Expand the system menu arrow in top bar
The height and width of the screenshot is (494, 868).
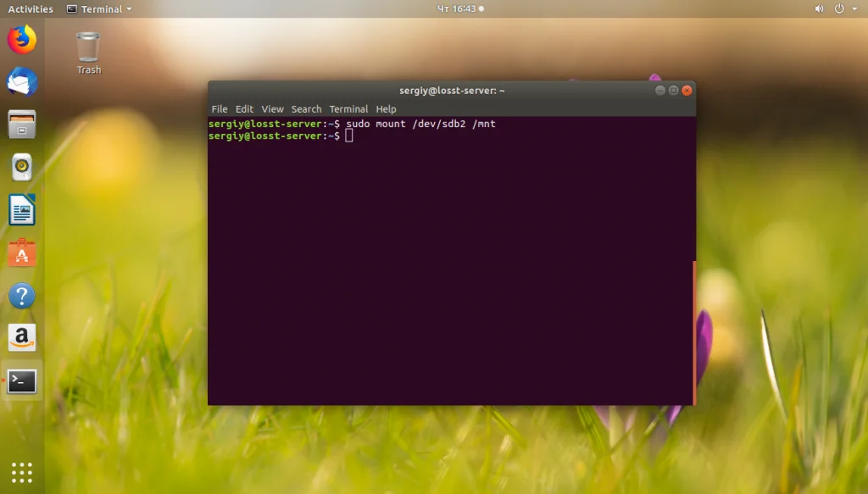(854, 8)
